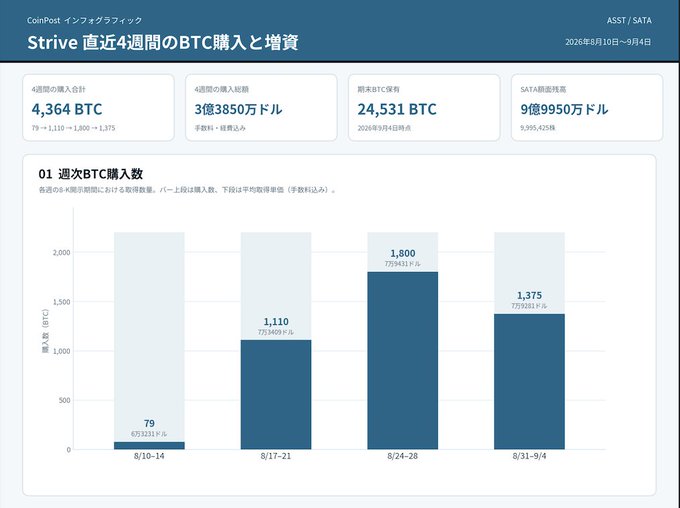Viewport: 680px width, 508px height.
Task: Click the '4,364 BTC' total value
Action: (67, 109)
